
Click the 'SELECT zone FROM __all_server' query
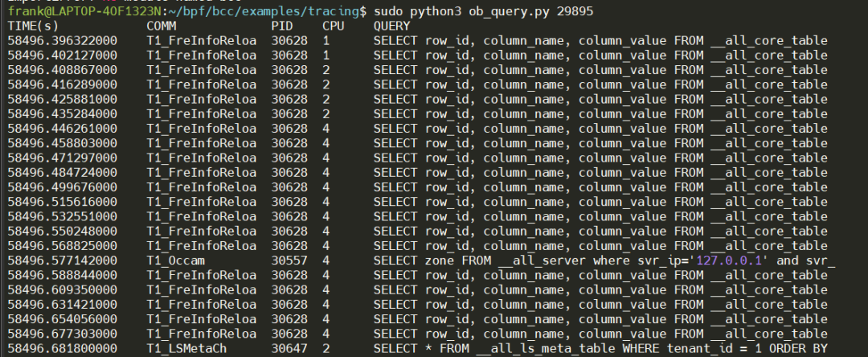[604, 261]
